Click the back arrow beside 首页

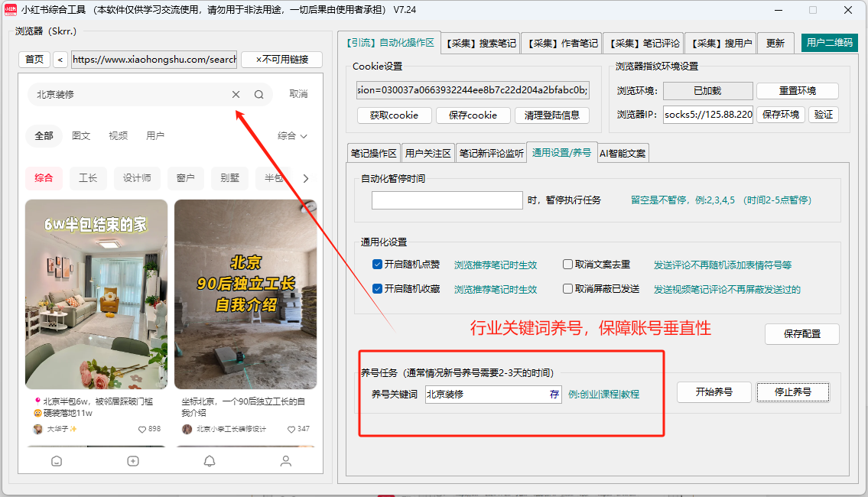coord(60,59)
